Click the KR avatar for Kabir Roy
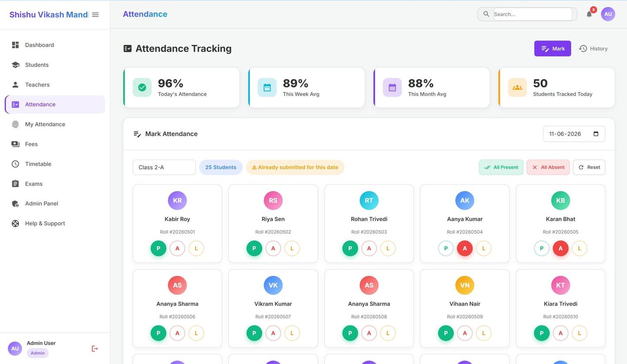The image size is (627, 364). [177, 200]
